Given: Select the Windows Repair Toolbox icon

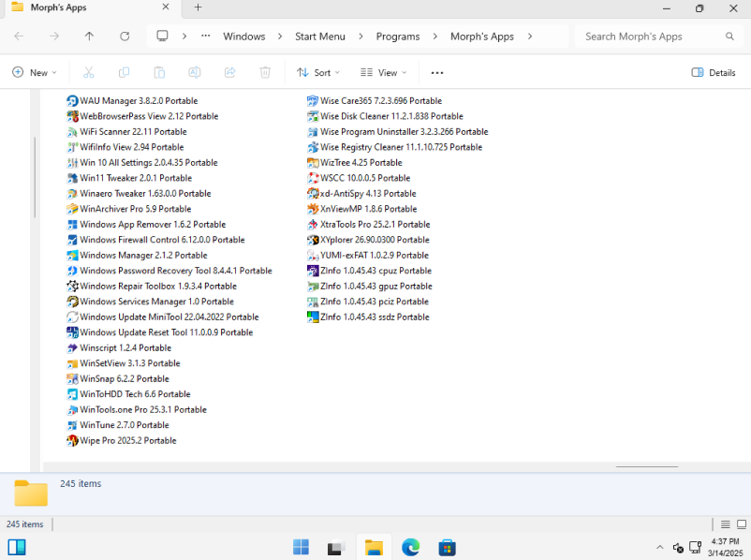Looking at the screenshot, I should point(72,286).
